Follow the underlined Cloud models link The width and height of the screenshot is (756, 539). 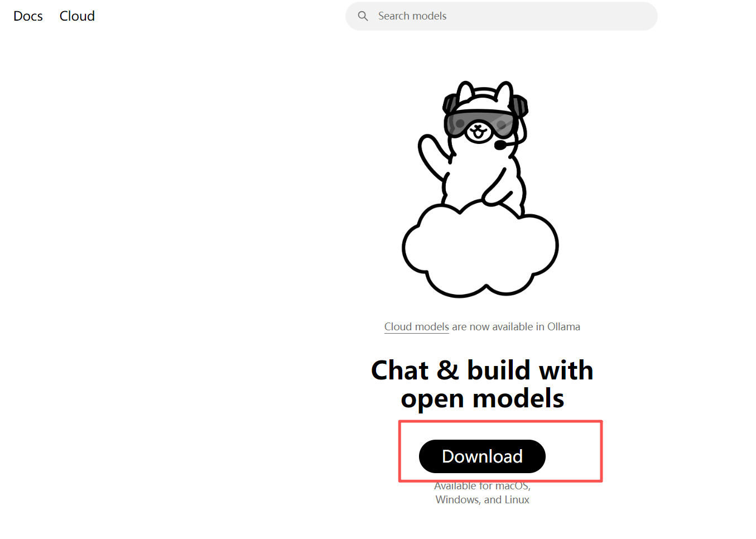coord(416,327)
